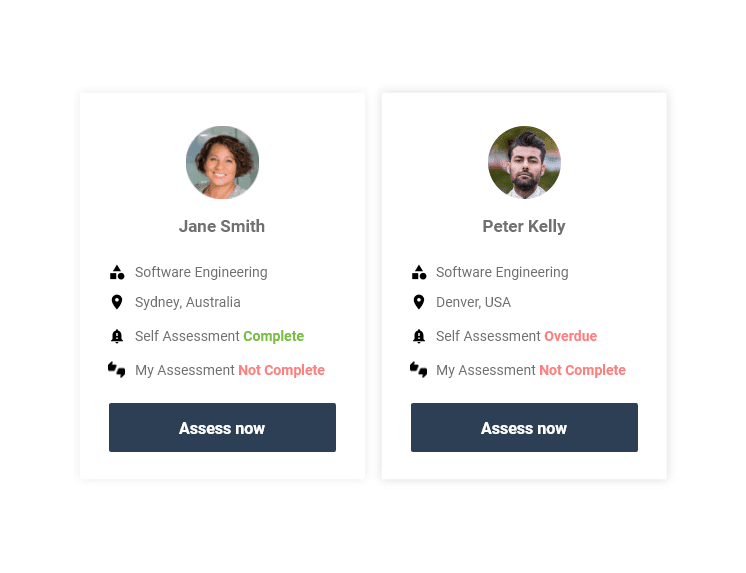
Task: Click the red Overdue status on Peter's card
Action: [570, 336]
